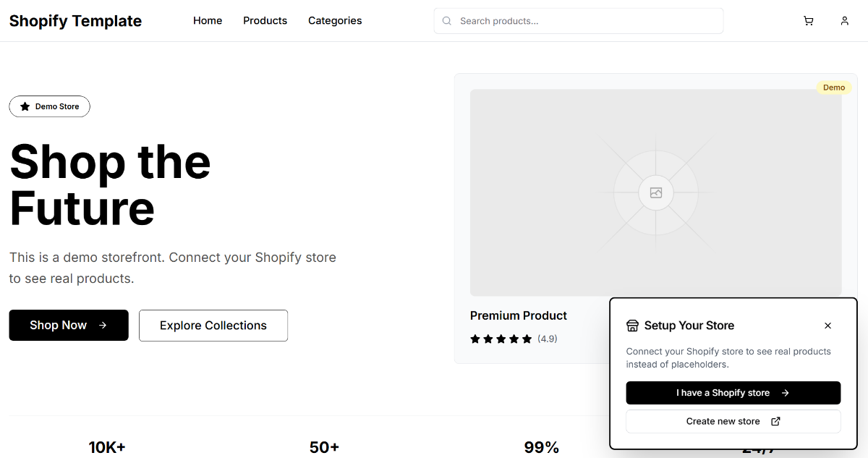
Task: Click Explore Collections
Action: click(213, 325)
